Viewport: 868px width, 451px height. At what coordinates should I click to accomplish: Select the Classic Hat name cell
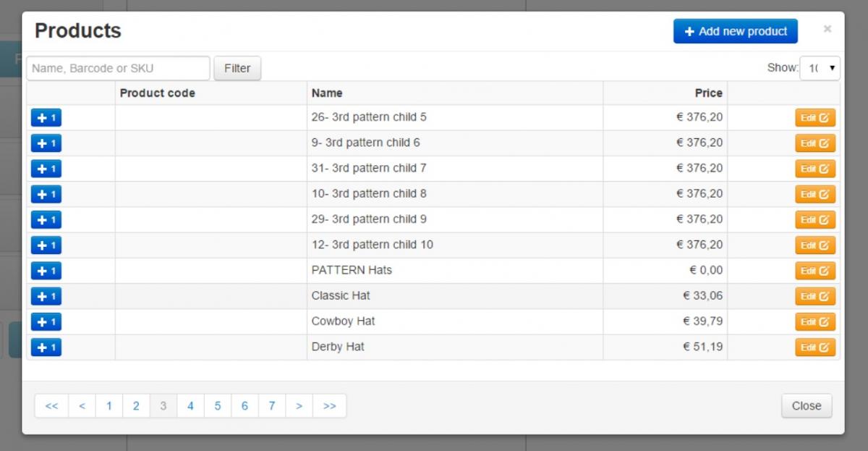click(x=455, y=296)
